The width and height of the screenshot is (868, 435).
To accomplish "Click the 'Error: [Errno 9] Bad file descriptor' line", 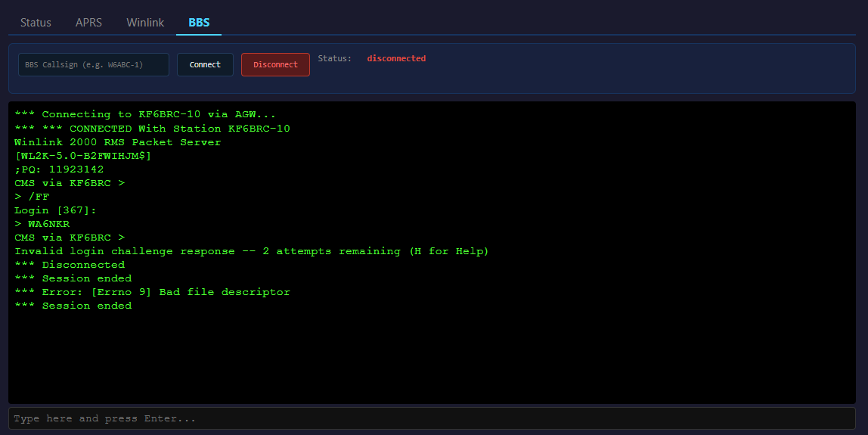I will pyautogui.click(x=152, y=292).
